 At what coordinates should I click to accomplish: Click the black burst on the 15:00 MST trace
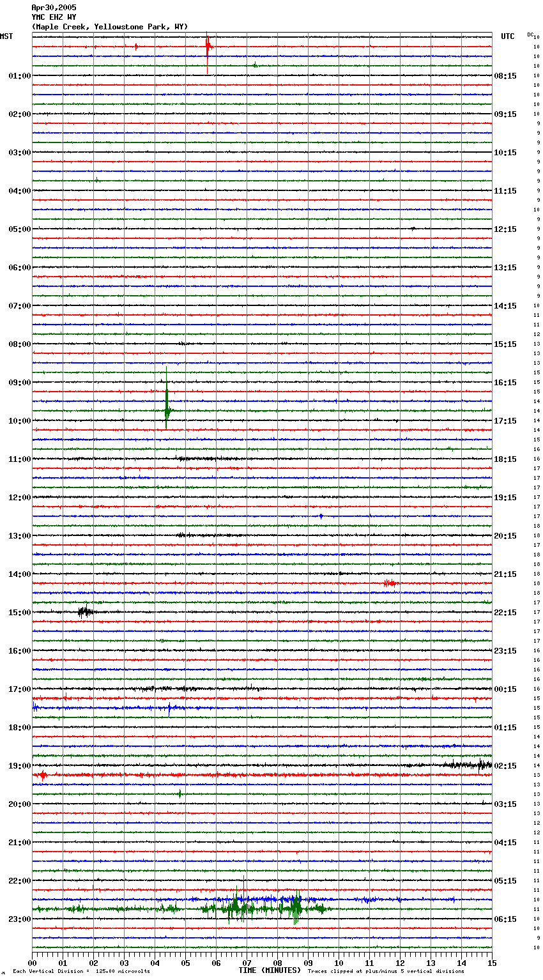(85, 612)
